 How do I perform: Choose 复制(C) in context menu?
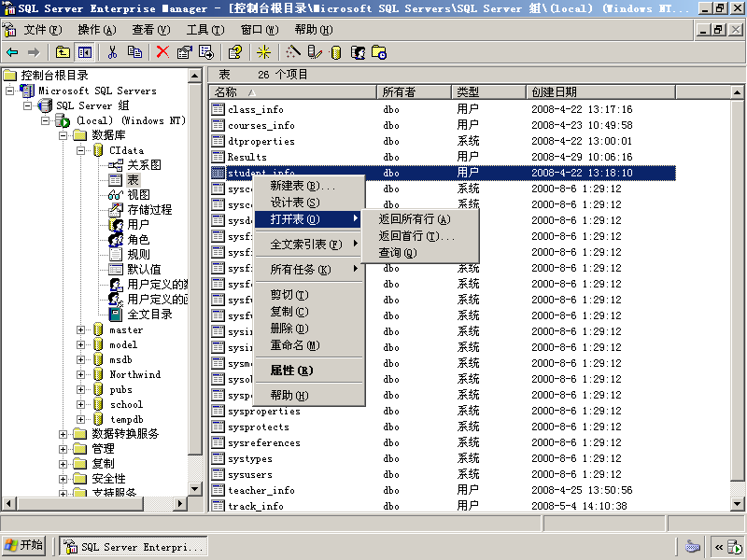point(309,312)
